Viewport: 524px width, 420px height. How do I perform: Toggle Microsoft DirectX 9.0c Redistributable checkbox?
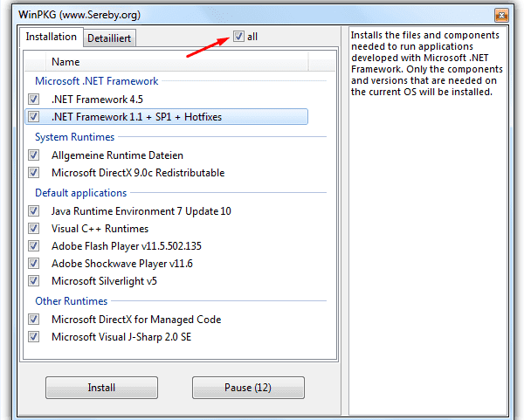point(33,172)
